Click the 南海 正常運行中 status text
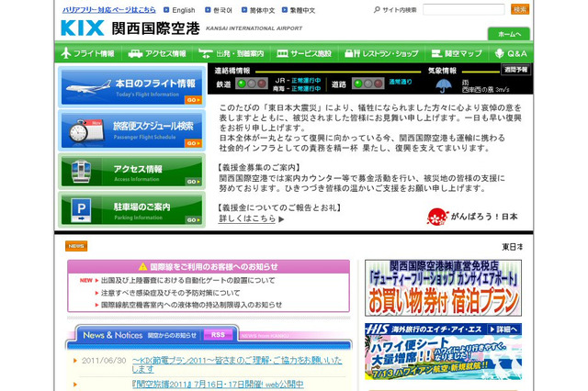Viewport: 588px width, 391px height. point(297,88)
